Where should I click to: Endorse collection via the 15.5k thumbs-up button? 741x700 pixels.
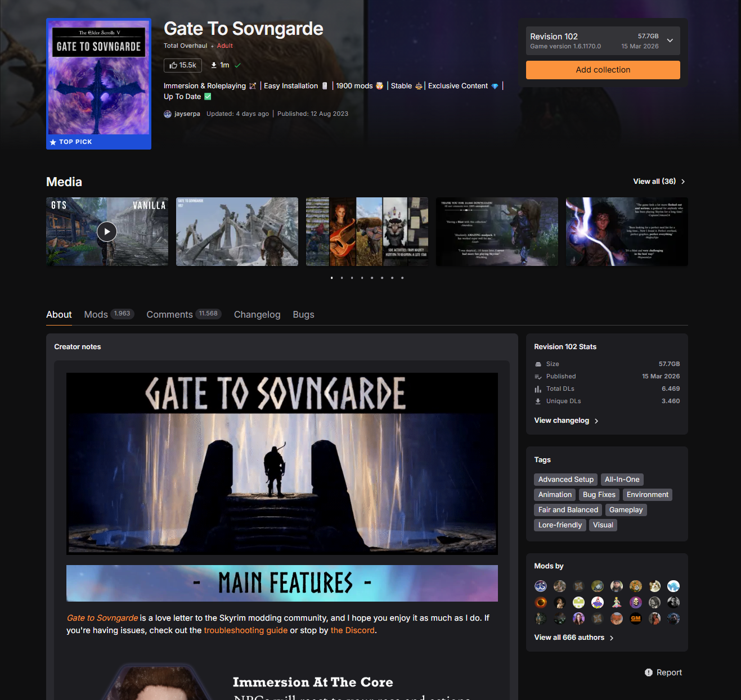tap(183, 65)
